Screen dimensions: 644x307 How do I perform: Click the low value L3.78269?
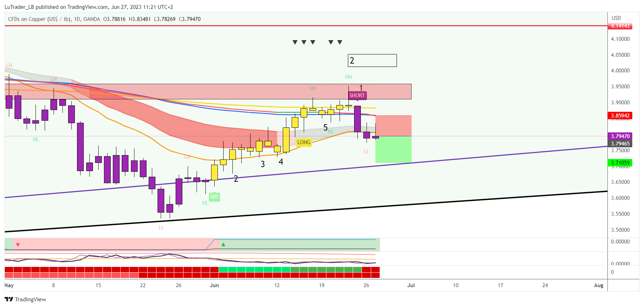coord(165,19)
